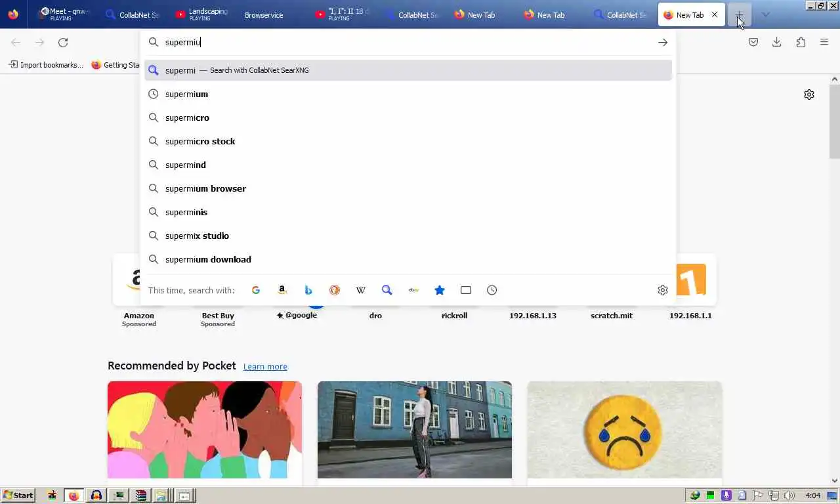Open the Extensions panel
Screen dimensions: 840x504
click(801, 42)
